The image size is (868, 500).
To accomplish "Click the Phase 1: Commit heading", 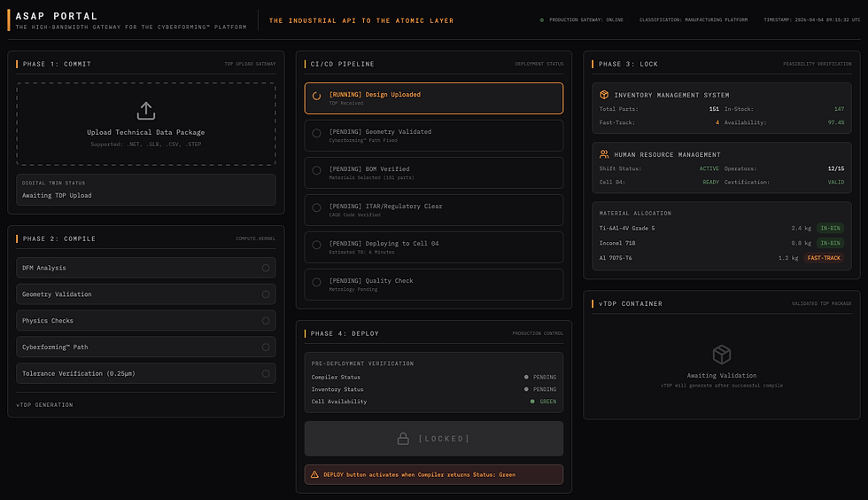I will (57, 64).
